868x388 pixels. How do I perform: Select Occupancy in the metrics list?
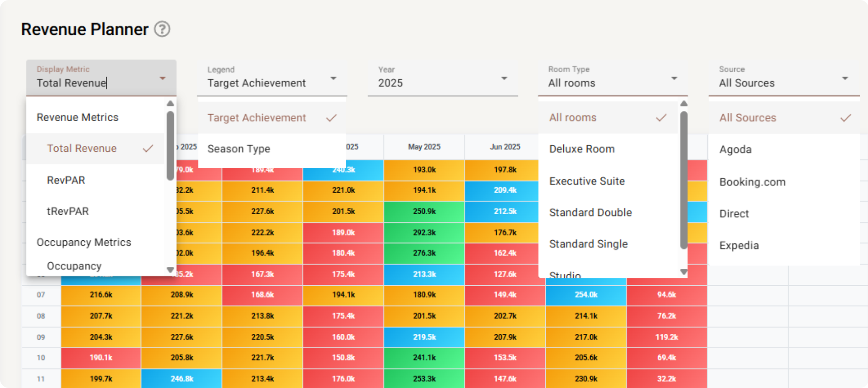(x=74, y=266)
